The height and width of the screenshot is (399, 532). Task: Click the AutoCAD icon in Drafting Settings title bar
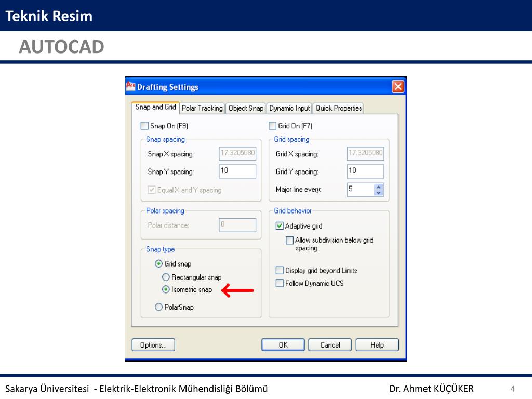(x=130, y=86)
